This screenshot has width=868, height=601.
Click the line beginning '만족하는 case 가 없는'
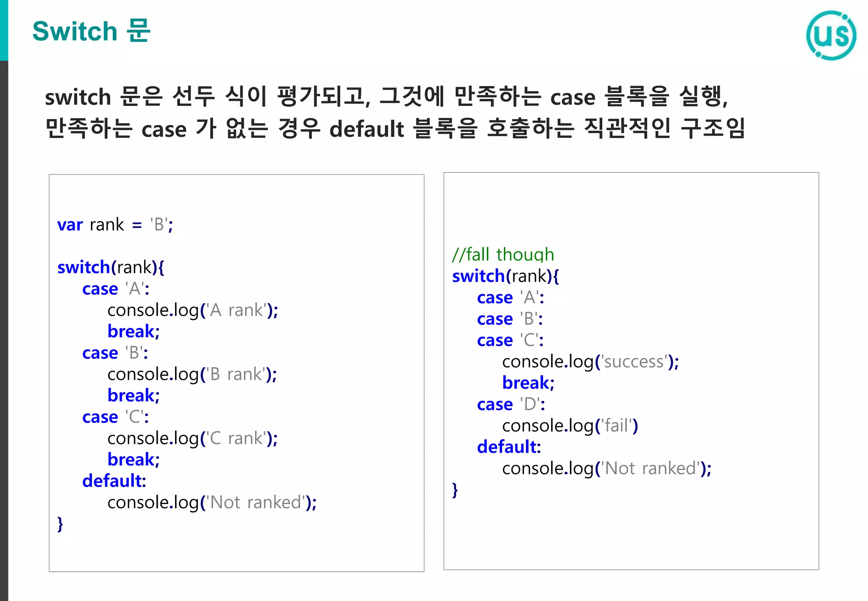pos(395,128)
